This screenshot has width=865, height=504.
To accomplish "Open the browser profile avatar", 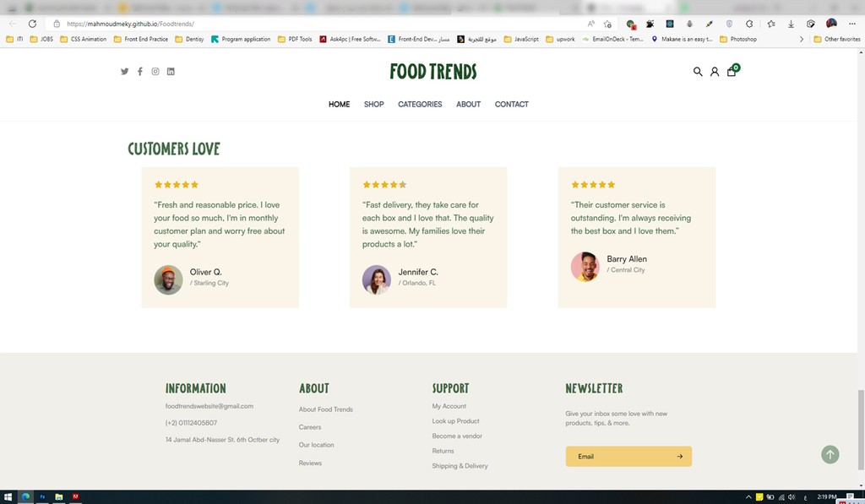I will [831, 23].
